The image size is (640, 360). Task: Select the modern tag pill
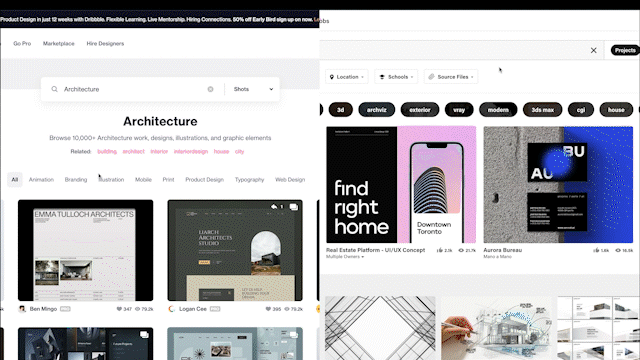click(498, 110)
